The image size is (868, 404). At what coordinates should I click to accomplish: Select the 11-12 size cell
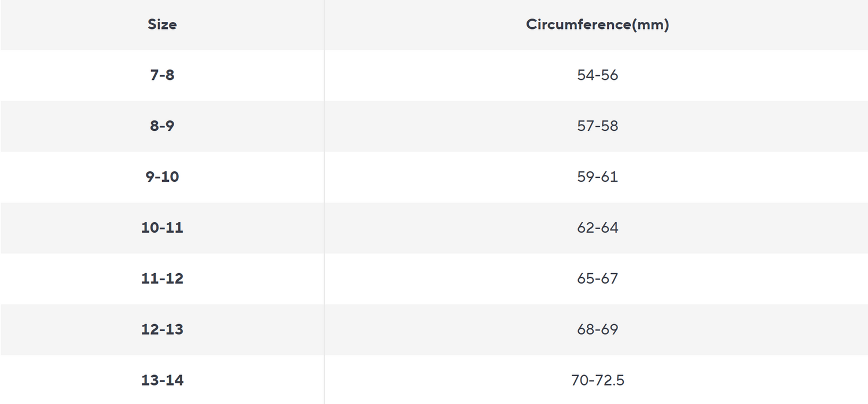(162, 279)
